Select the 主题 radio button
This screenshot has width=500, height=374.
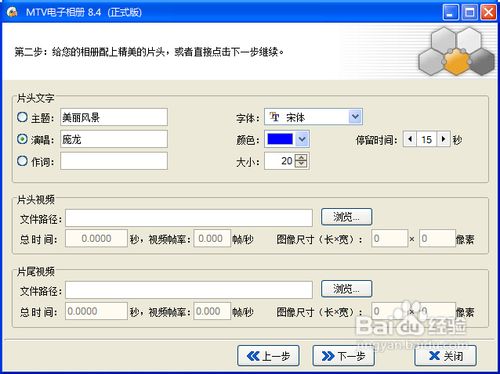coord(22,117)
